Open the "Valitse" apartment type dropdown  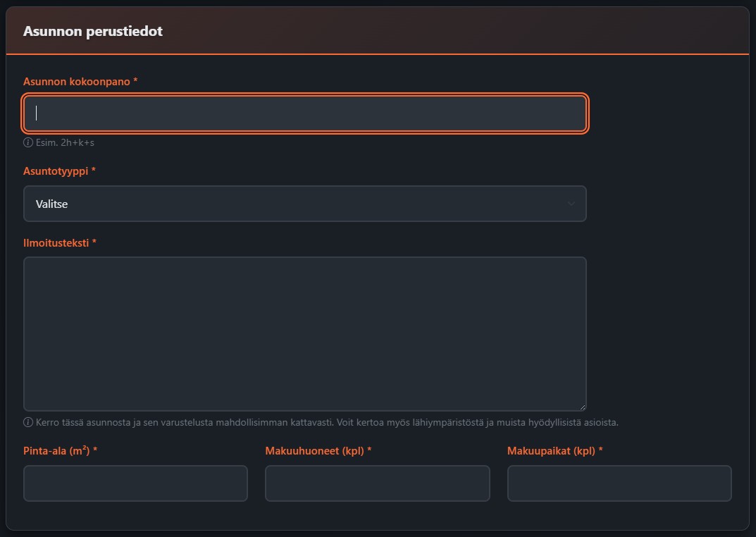(304, 204)
